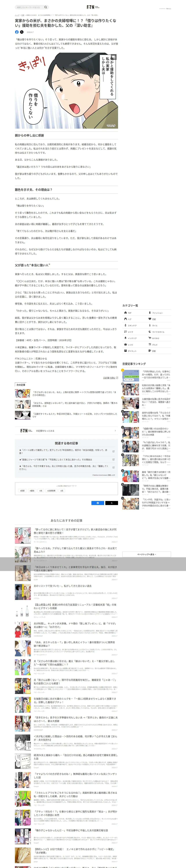This screenshot has width=186, height=868.
Task: Share article via X icon under title
Action: tap(22, 32)
